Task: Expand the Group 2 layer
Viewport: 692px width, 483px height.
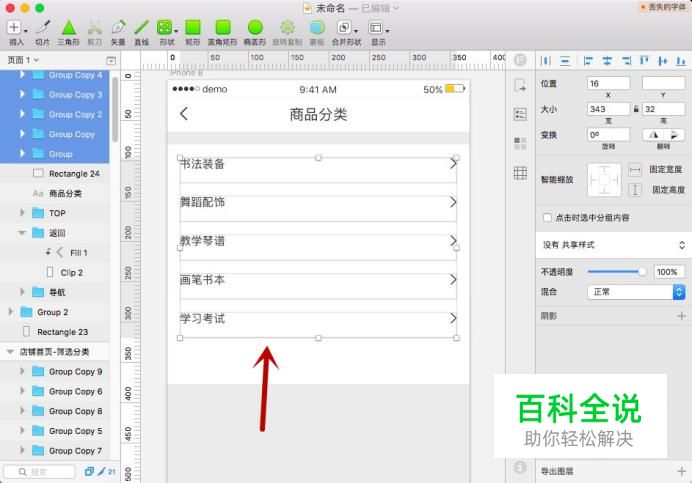Action: [x=11, y=312]
